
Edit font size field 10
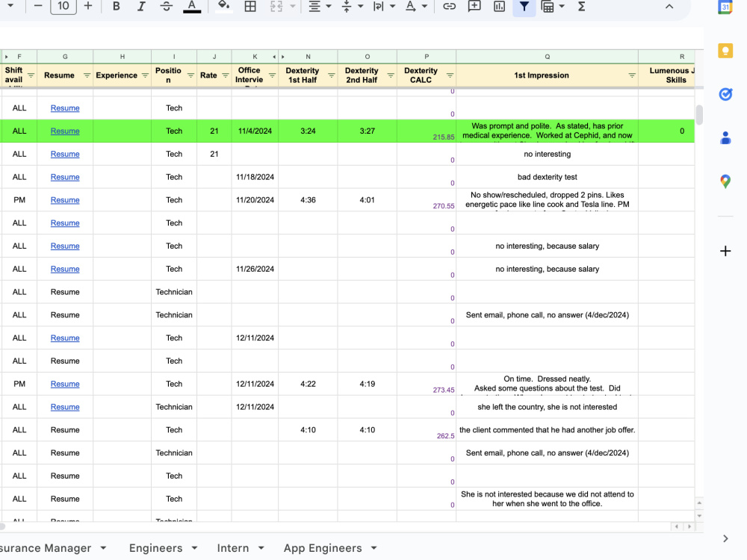pyautogui.click(x=63, y=6)
